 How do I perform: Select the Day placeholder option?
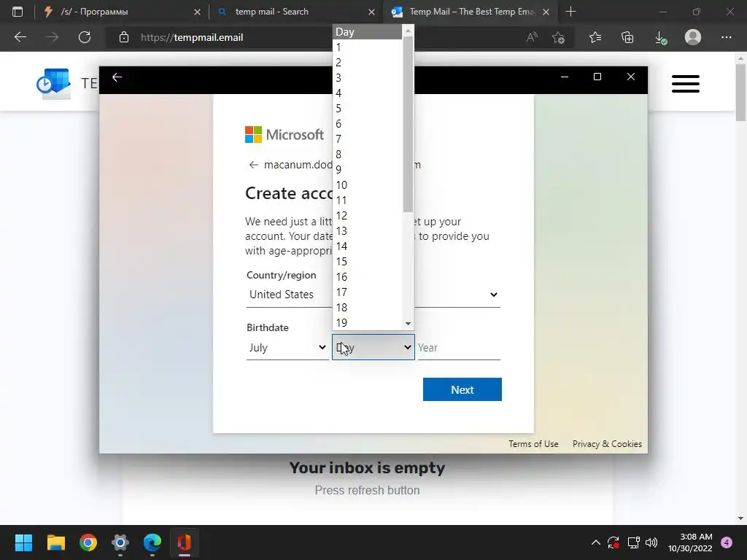368,32
